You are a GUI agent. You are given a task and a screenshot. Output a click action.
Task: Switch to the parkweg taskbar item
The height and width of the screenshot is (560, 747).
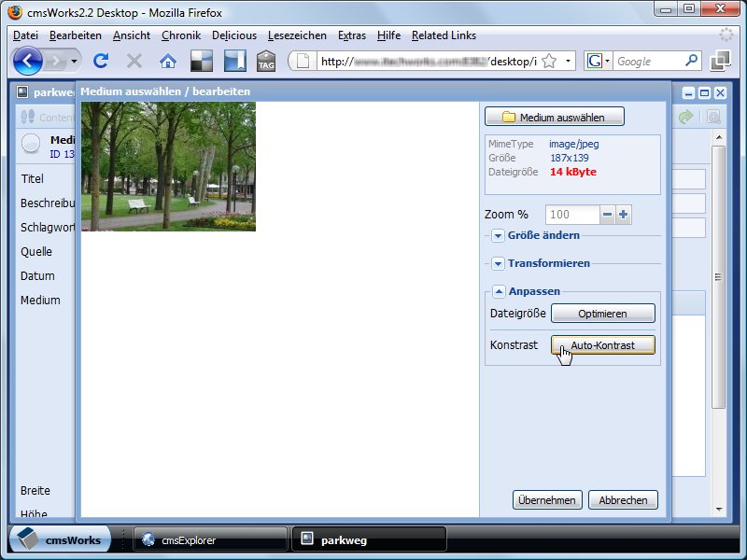(x=369, y=540)
